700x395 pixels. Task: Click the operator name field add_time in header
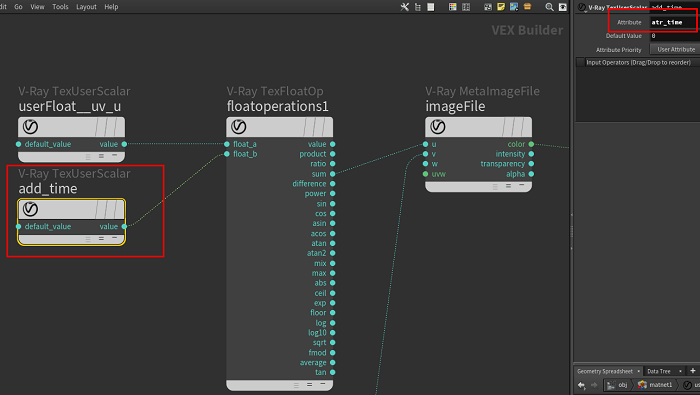click(x=675, y=8)
